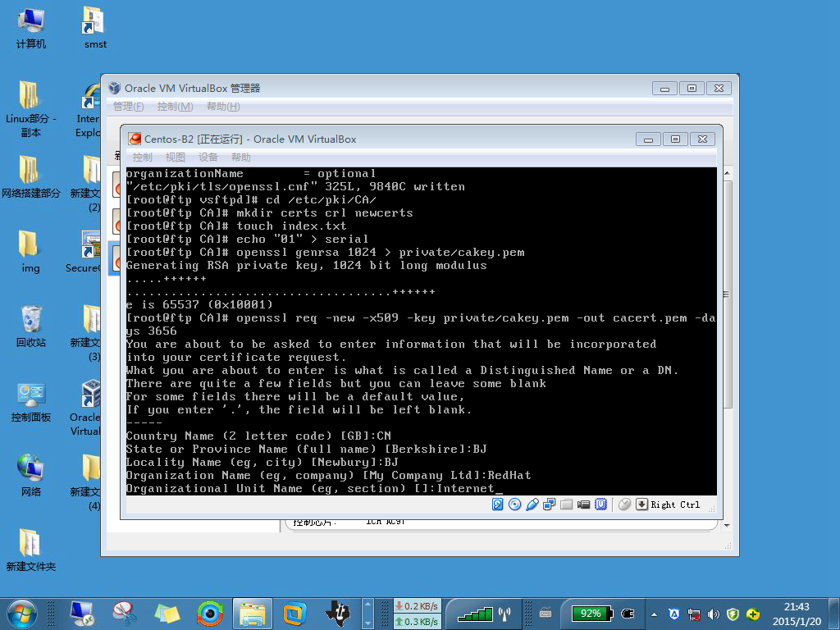Select the 回收站 recycle bin icon

coord(30,326)
